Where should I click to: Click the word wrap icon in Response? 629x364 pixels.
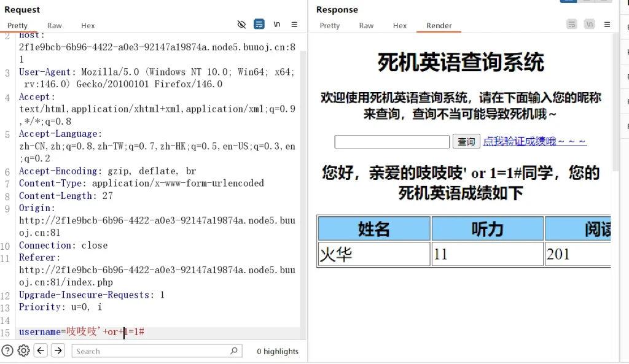tap(572, 25)
